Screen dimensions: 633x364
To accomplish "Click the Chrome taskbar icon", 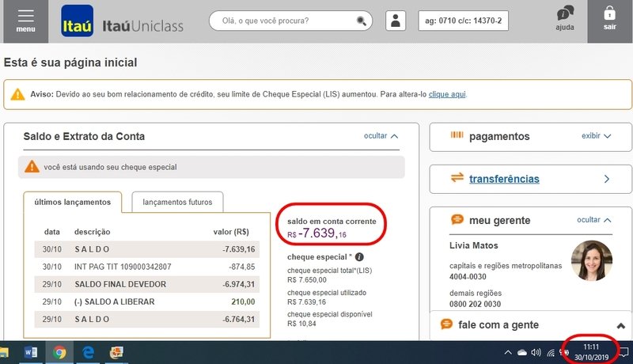I will pos(59,352).
